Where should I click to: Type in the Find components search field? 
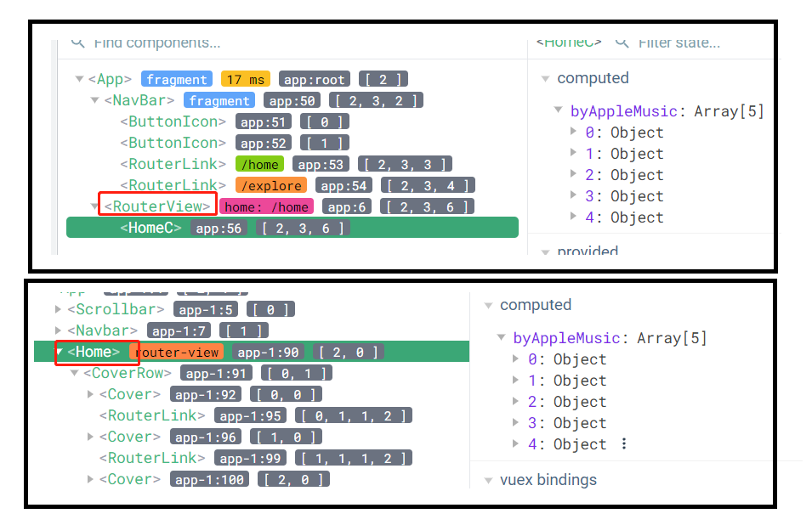(157, 42)
